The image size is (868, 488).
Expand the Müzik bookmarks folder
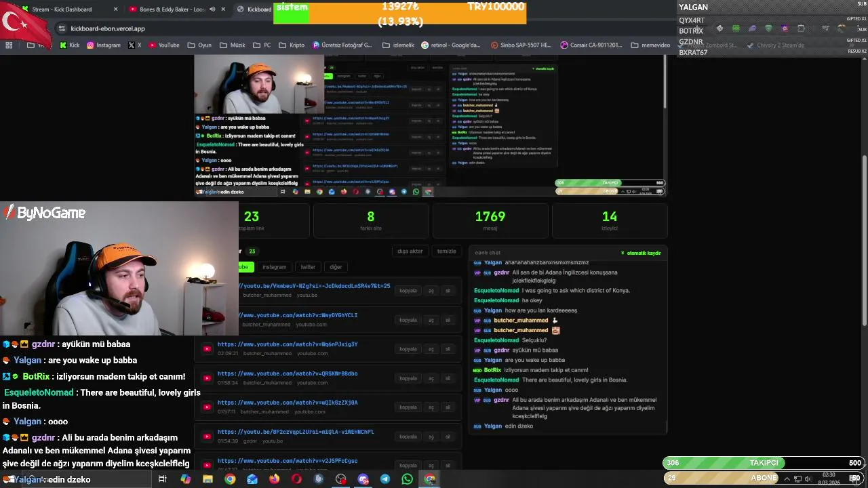[x=232, y=45]
